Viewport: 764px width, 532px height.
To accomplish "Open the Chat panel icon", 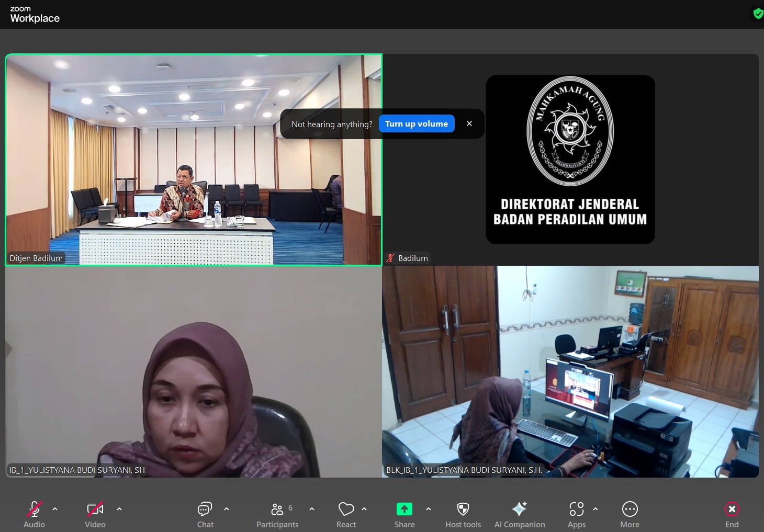I will tap(205, 509).
